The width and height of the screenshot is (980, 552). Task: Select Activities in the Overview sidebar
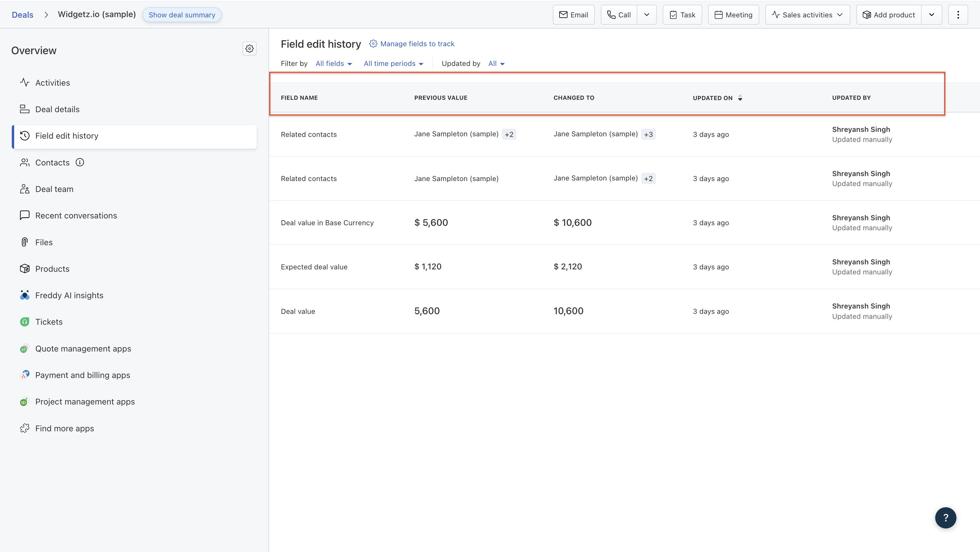pyautogui.click(x=52, y=83)
